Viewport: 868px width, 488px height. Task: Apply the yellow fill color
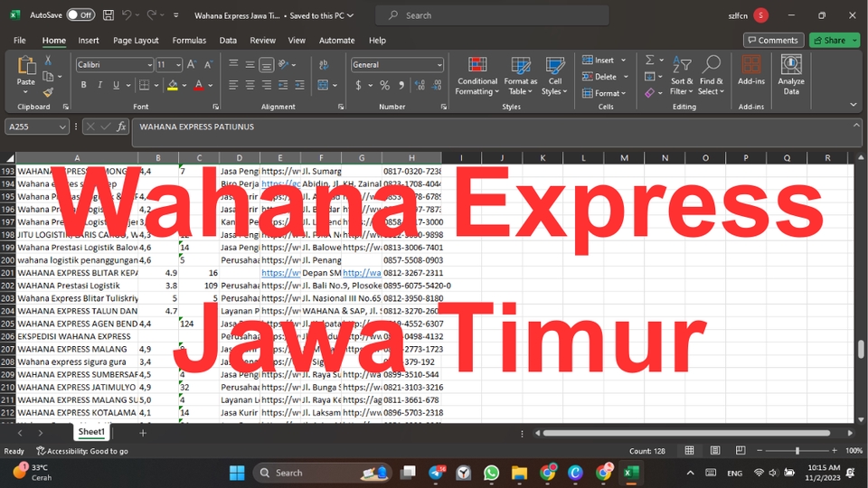(x=173, y=85)
